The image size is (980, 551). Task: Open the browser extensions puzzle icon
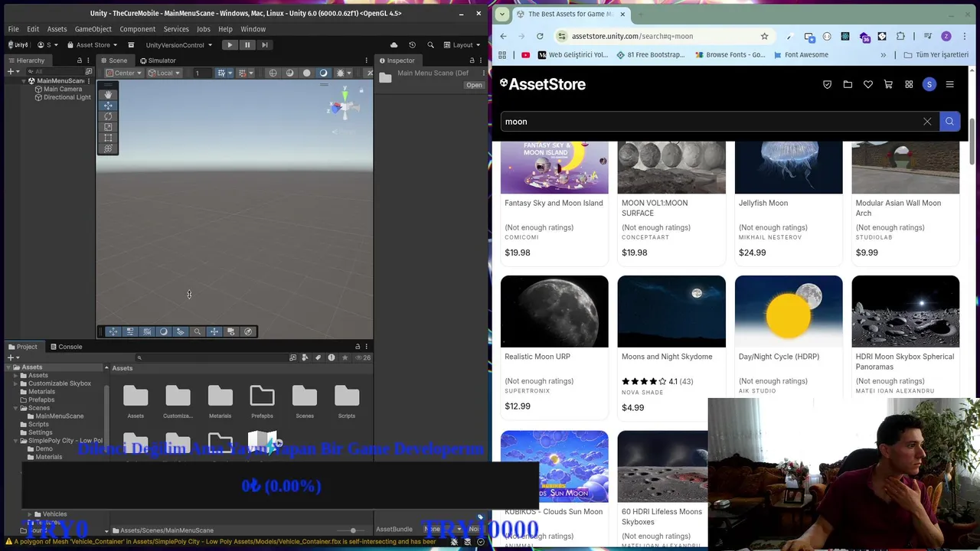coord(900,36)
